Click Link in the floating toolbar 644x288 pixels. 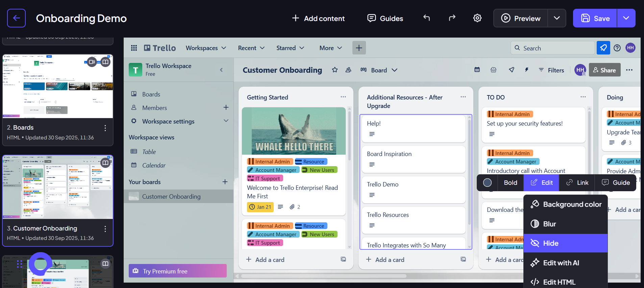tap(577, 183)
